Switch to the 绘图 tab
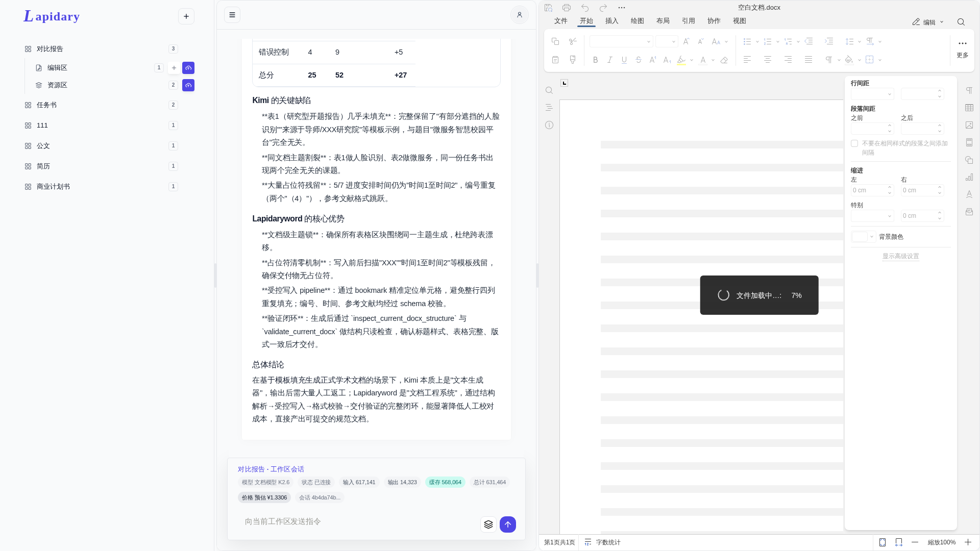Screen dimensions: 980x551 coord(638,21)
